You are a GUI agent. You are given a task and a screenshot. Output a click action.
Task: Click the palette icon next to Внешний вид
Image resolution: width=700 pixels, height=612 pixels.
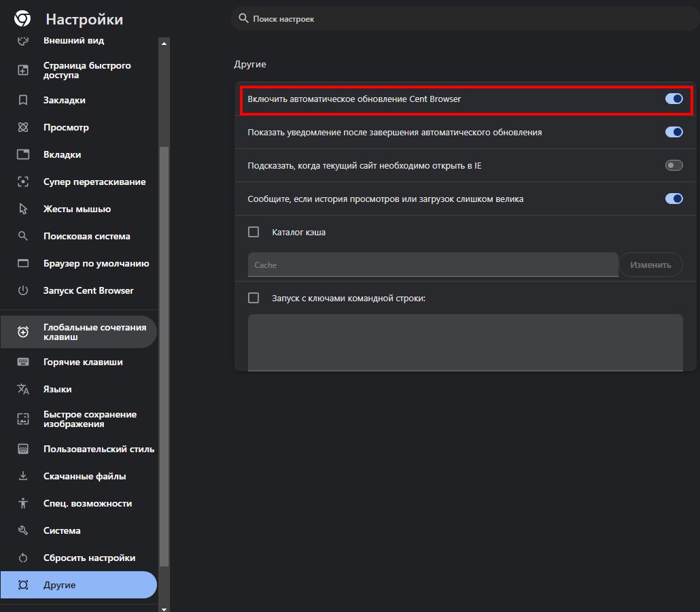[x=23, y=41]
